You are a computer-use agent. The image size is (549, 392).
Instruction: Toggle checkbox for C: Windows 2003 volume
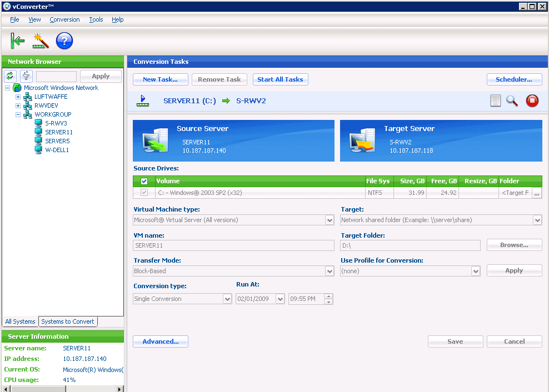pyautogui.click(x=144, y=193)
